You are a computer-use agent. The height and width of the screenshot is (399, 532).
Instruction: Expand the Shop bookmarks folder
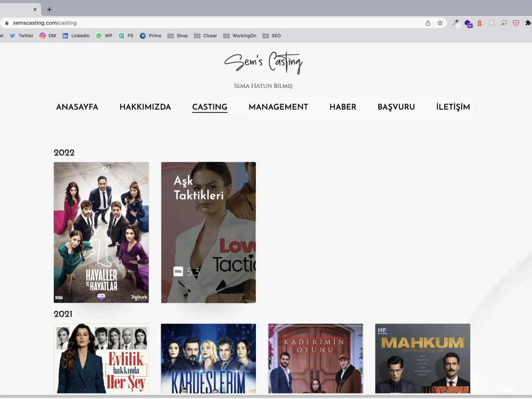(178, 36)
